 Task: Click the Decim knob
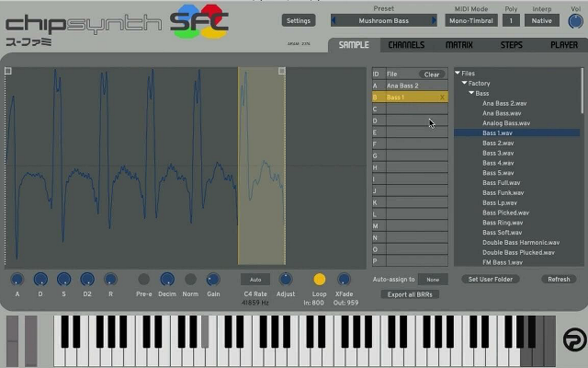167,280
